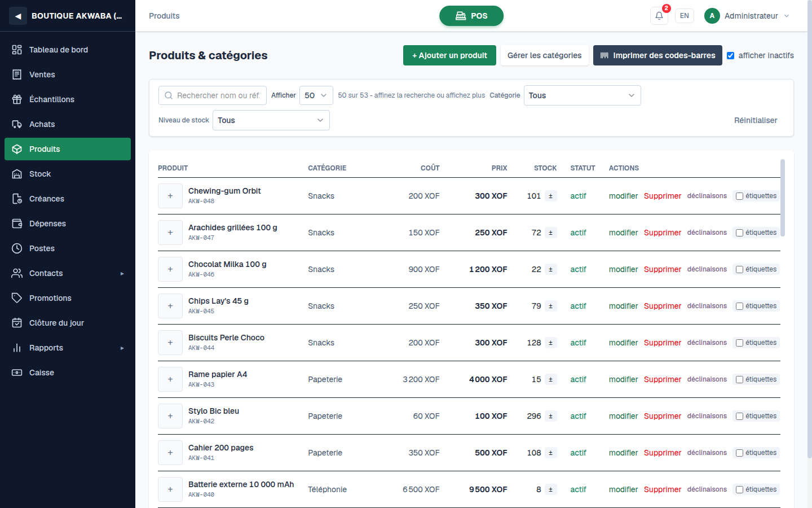Click the Postes clock icon
Viewport: 812px width, 508px height.
17,248
